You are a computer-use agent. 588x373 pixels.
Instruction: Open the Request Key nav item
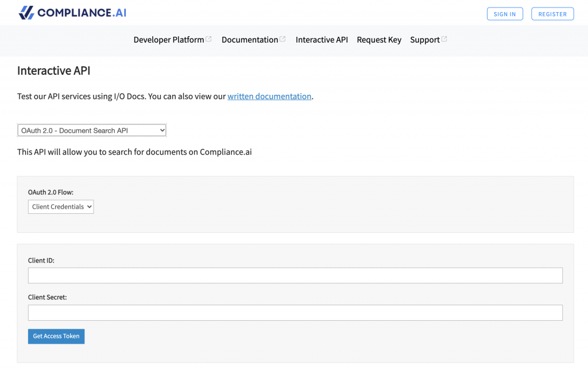(x=379, y=40)
